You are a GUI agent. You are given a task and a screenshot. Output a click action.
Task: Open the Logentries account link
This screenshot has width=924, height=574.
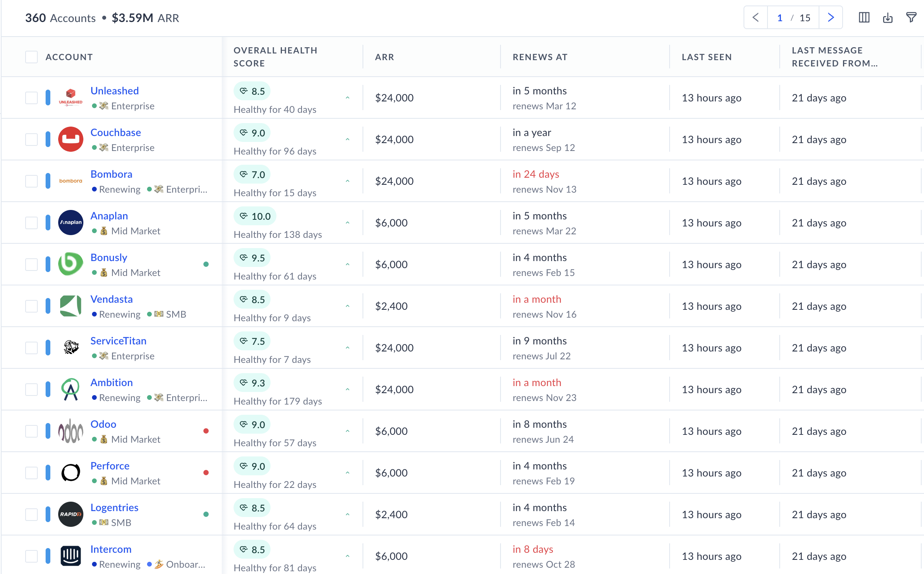coord(114,508)
